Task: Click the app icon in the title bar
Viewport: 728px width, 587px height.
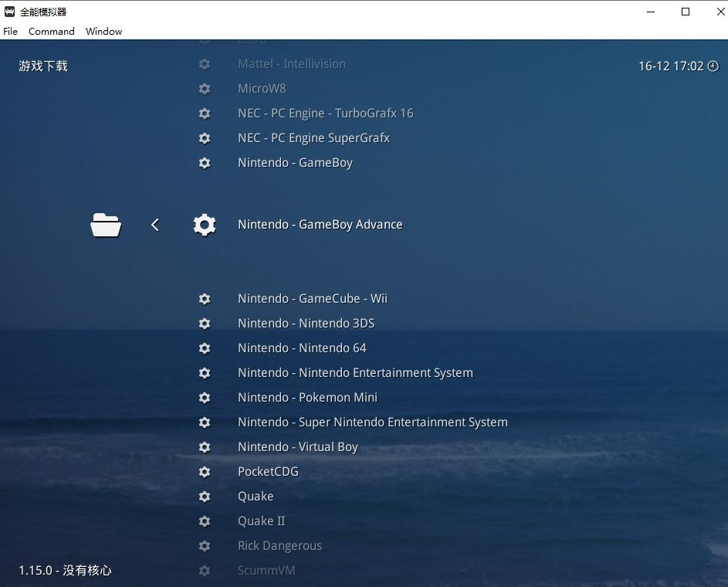Action: pos(10,12)
